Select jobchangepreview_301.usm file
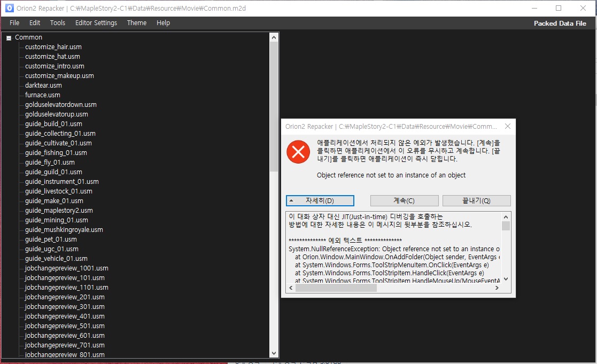The height and width of the screenshot is (364, 597). tap(65, 306)
